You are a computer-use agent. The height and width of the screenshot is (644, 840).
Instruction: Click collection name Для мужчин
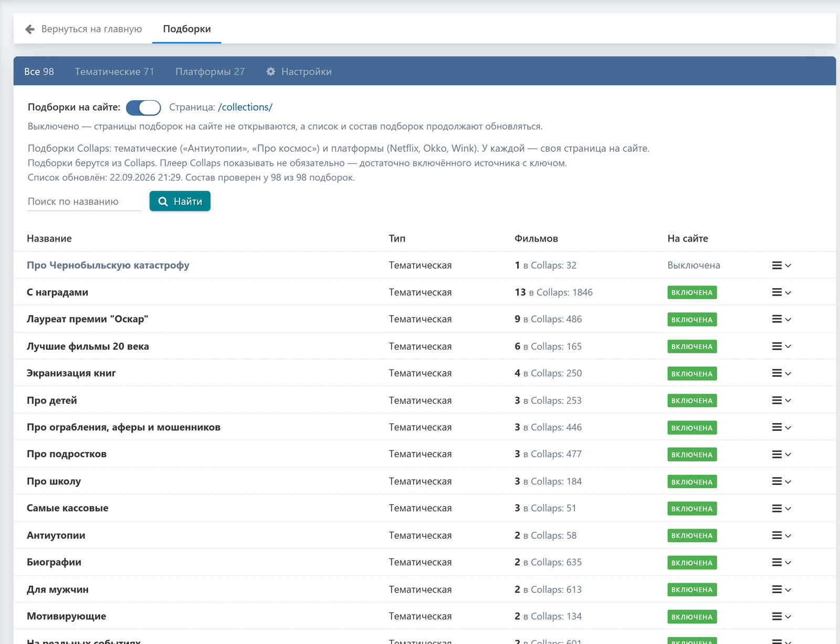click(x=58, y=589)
